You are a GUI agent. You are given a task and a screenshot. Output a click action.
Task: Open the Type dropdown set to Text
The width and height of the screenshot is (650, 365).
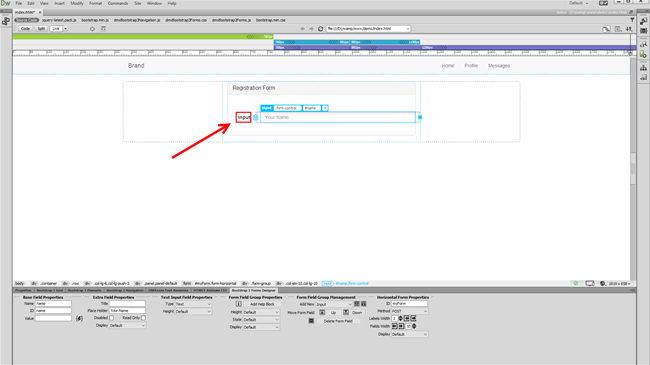tap(193, 304)
